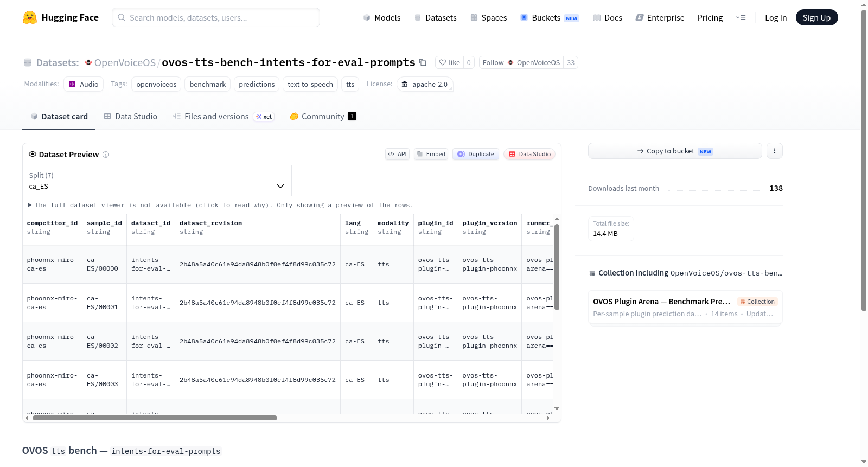Go to Models in the top navigation
The image size is (868, 467).
click(382, 17)
